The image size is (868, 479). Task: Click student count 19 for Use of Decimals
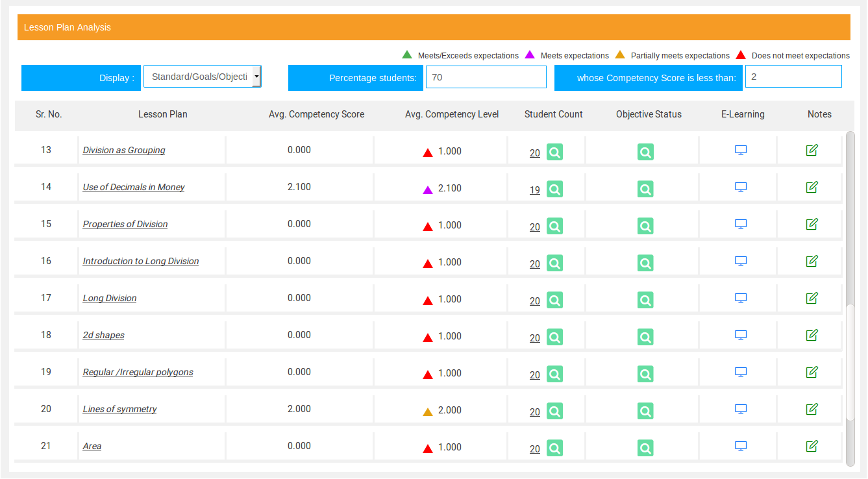coord(534,190)
